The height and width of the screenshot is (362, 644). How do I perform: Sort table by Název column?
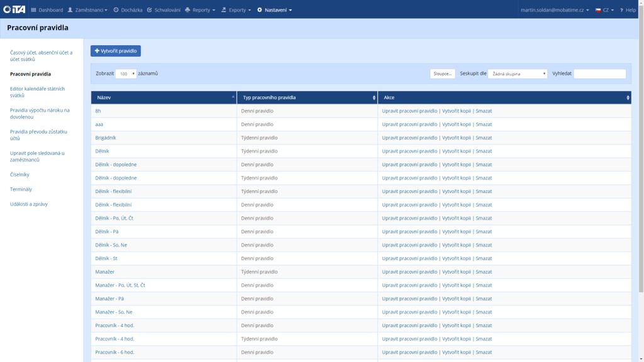pyautogui.click(x=164, y=97)
